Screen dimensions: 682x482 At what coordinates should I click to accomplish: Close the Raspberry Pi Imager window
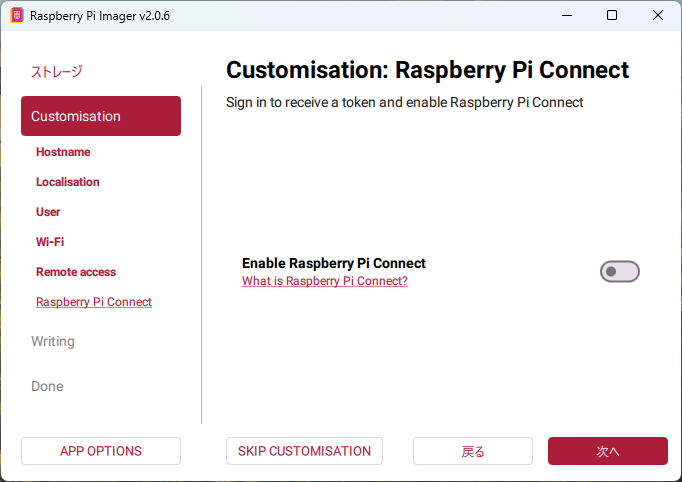coord(658,16)
